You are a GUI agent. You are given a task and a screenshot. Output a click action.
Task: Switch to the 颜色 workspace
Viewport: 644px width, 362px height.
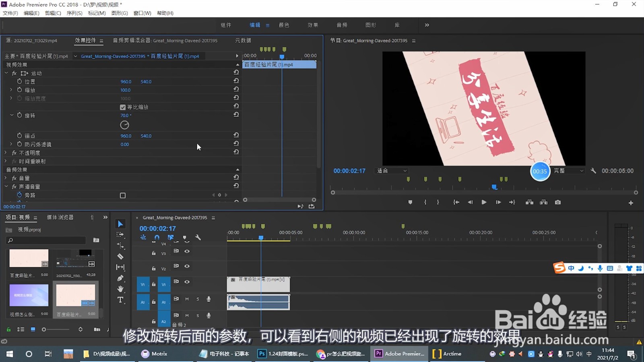[284, 25]
